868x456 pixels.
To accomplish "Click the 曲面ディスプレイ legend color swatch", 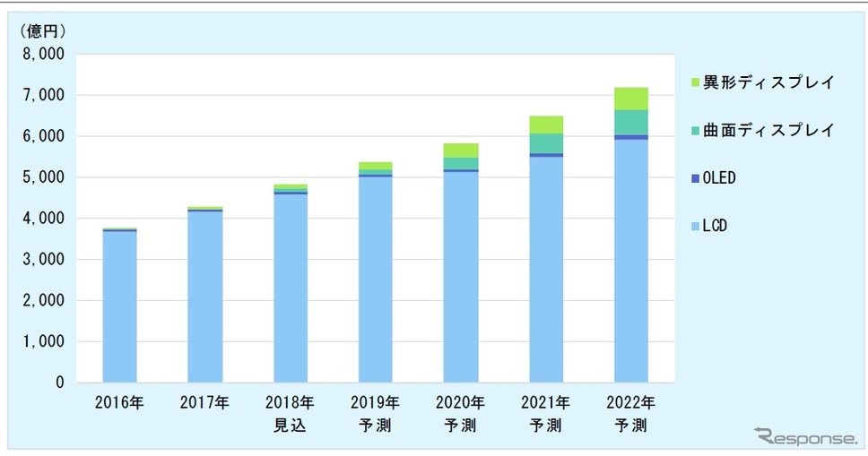I will pyautogui.click(x=695, y=131).
